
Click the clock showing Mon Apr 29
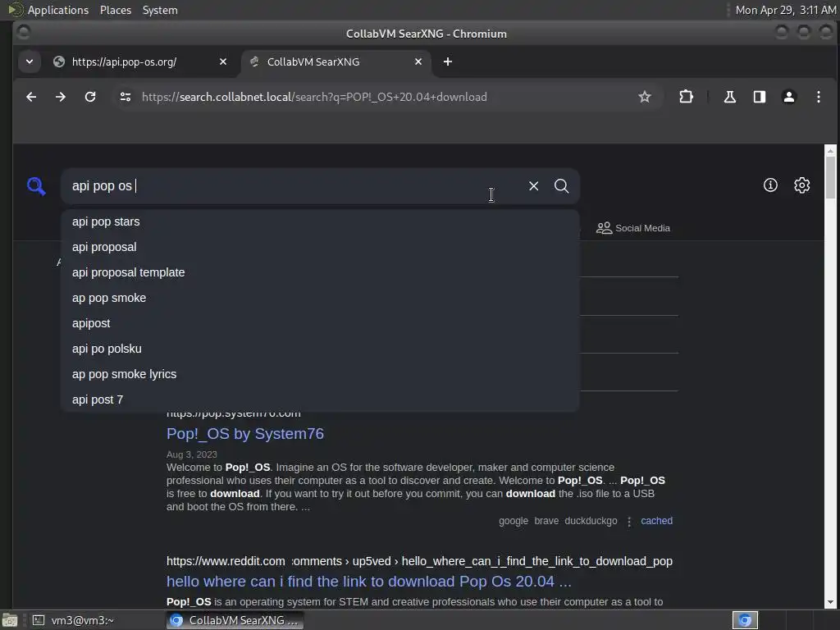785,10
